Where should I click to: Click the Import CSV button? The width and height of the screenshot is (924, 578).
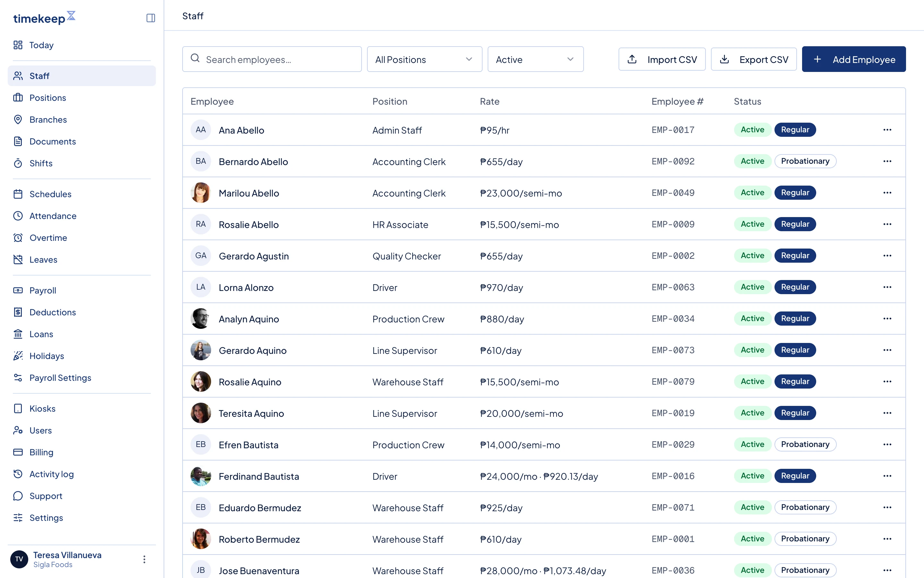click(662, 59)
